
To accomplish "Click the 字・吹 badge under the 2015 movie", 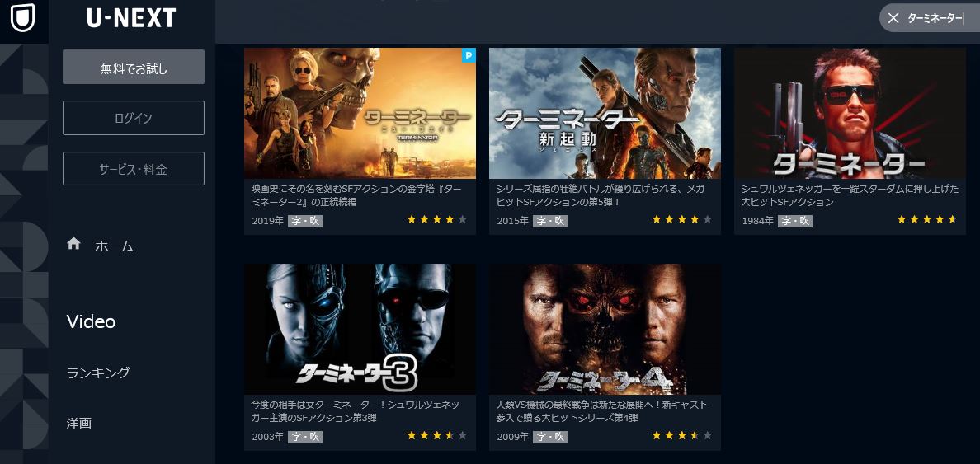I will coord(550,221).
